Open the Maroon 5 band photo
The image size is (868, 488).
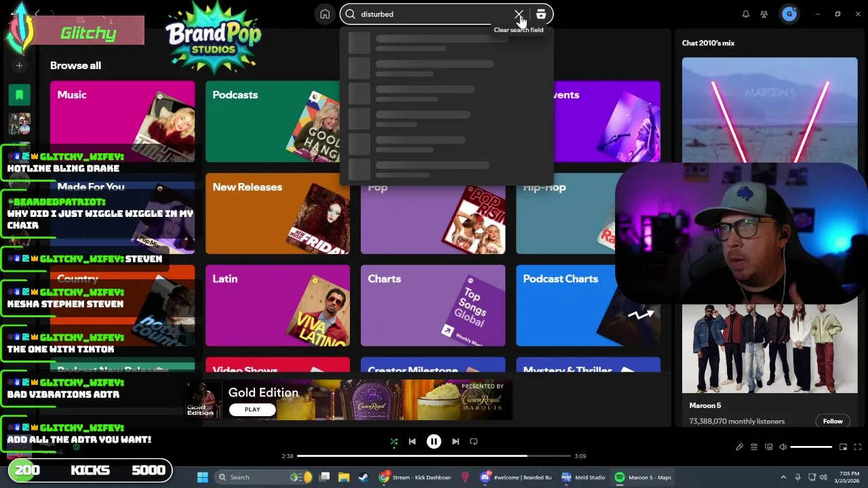pos(770,348)
